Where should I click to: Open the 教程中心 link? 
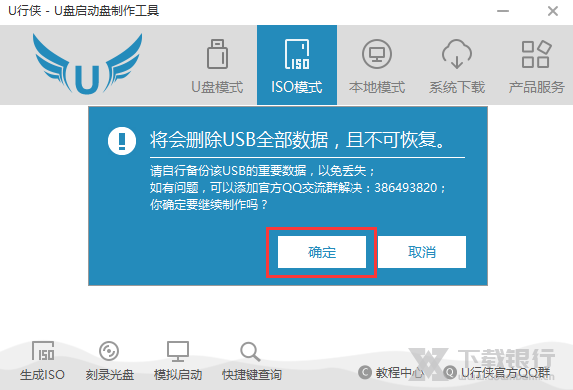[390, 372]
